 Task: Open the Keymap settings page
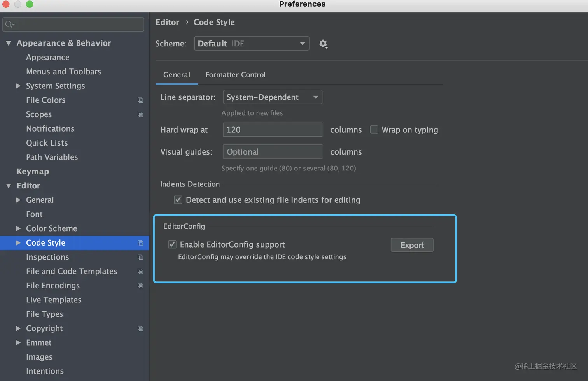point(33,171)
